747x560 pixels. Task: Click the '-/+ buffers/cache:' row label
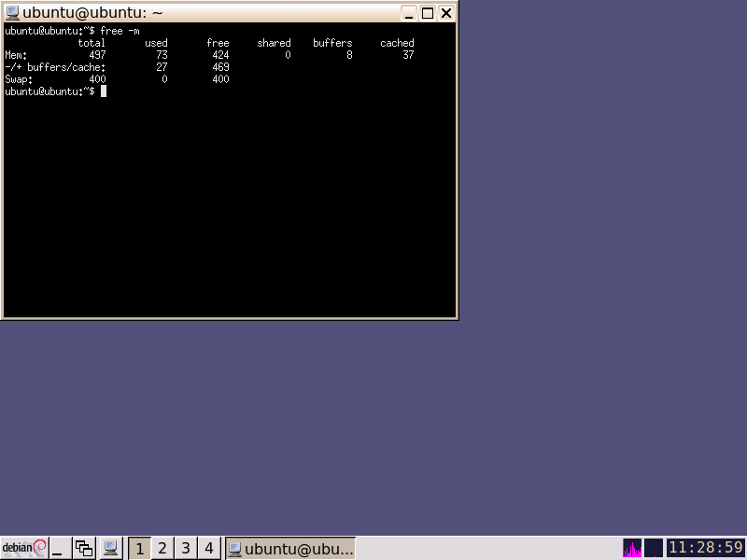pos(55,67)
